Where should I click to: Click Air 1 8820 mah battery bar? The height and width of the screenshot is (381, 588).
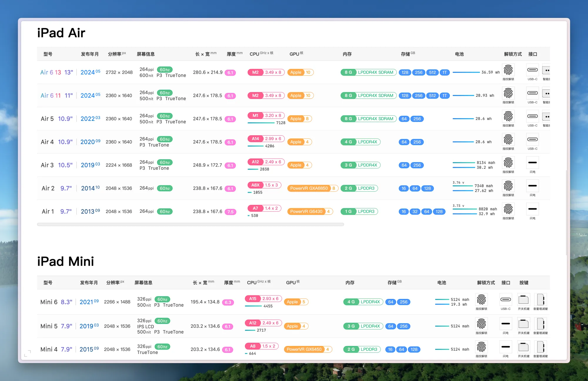click(x=465, y=209)
